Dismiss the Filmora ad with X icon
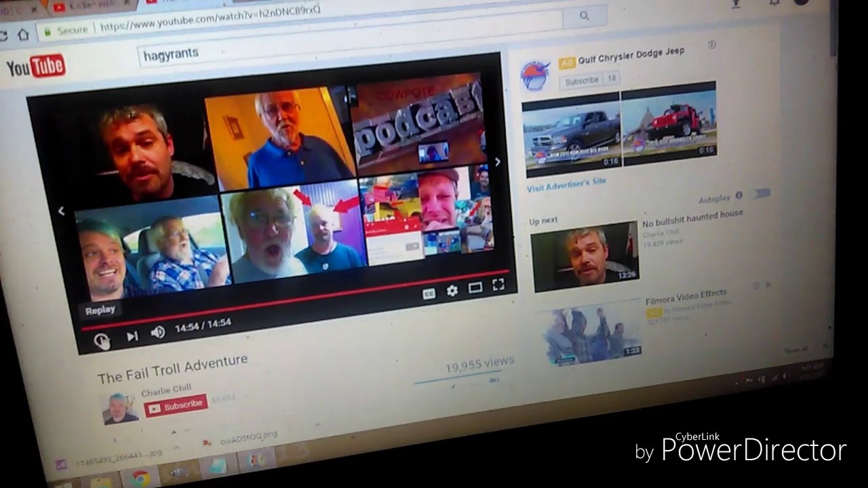Viewport: 868px width, 488px height. 768,285
